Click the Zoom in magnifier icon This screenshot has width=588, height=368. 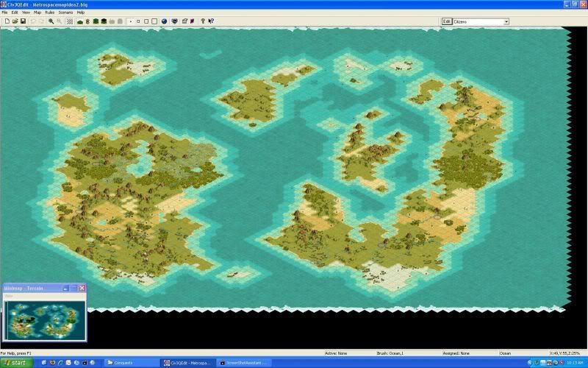(51, 21)
